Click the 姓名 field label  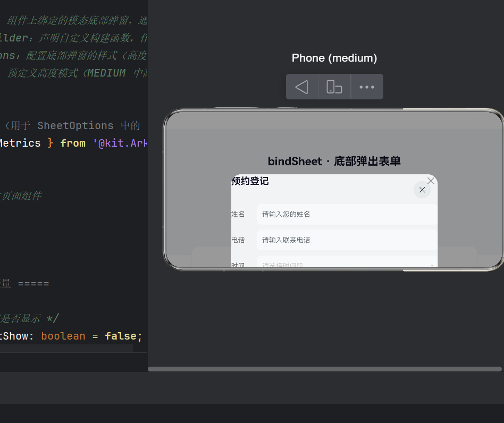tap(238, 214)
